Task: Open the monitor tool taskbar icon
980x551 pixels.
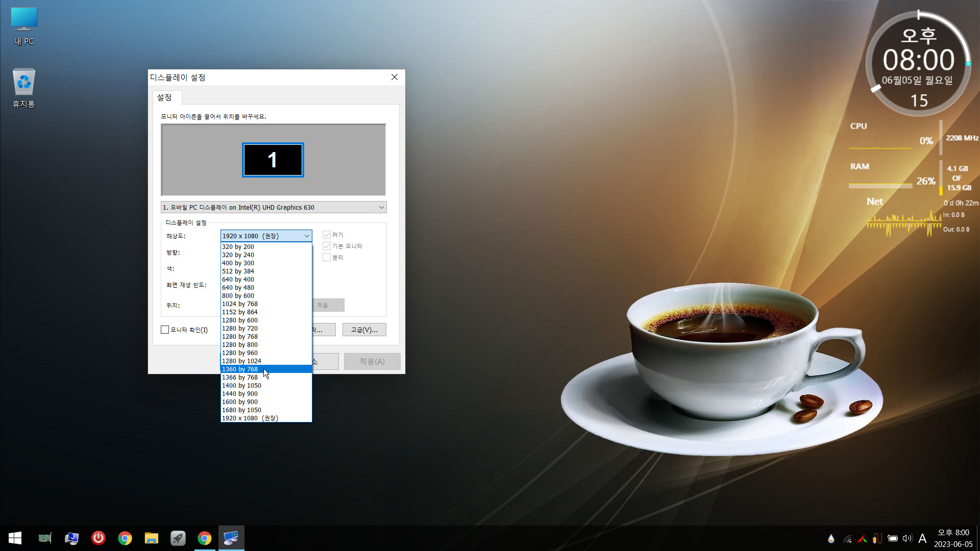Action: tap(72, 538)
